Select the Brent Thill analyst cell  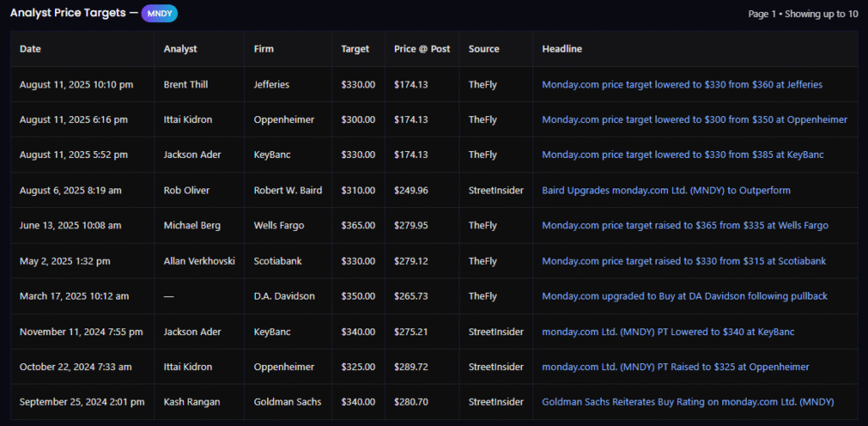(186, 85)
